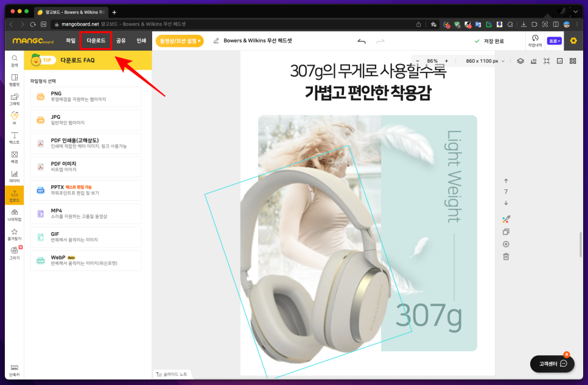Choose the GIF download format

(86, 237)
